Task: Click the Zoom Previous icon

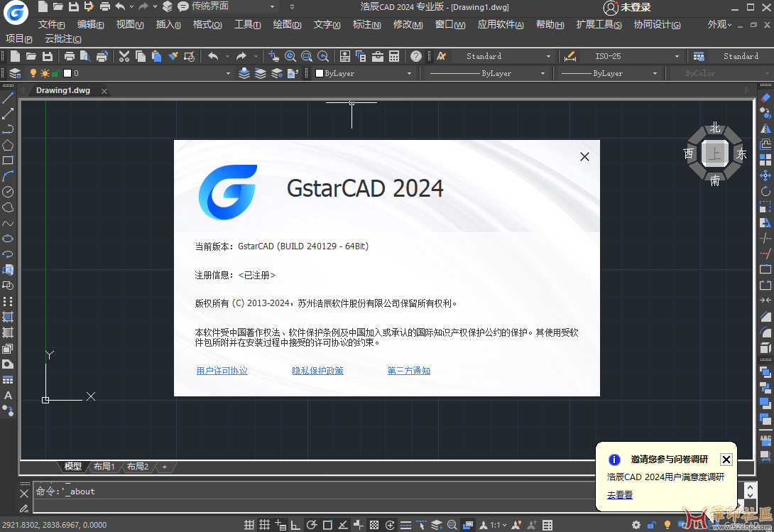Action: click(x=323, y=56)
